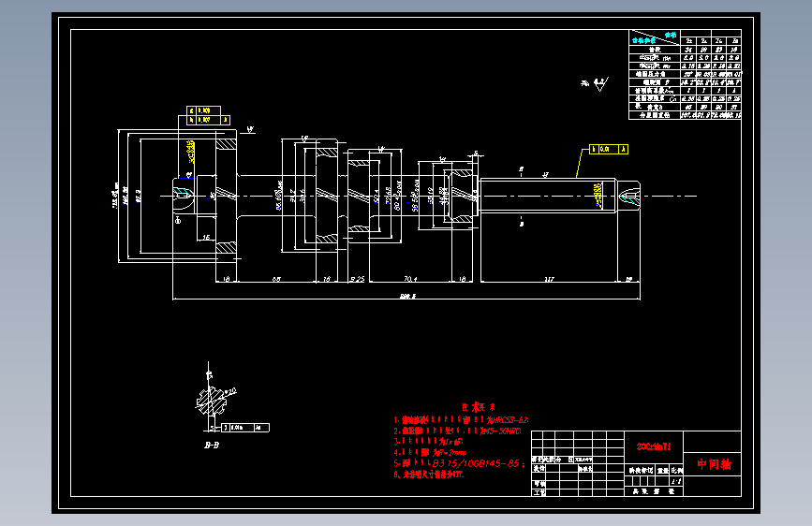Click the yellow spline annotation inside the right shaft
This screenshot has height=526, width=812.
(598, 194)
